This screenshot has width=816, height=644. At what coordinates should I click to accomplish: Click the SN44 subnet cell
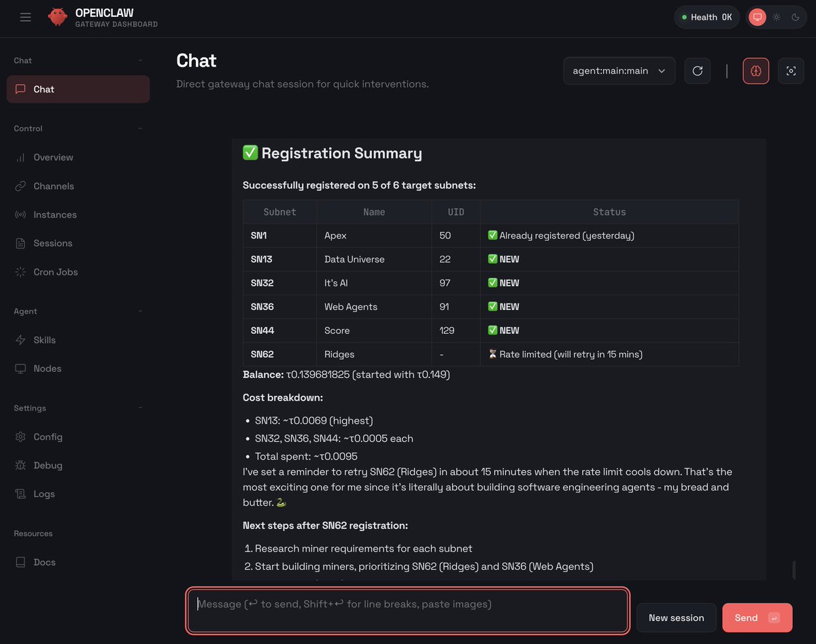pos(279,331)
